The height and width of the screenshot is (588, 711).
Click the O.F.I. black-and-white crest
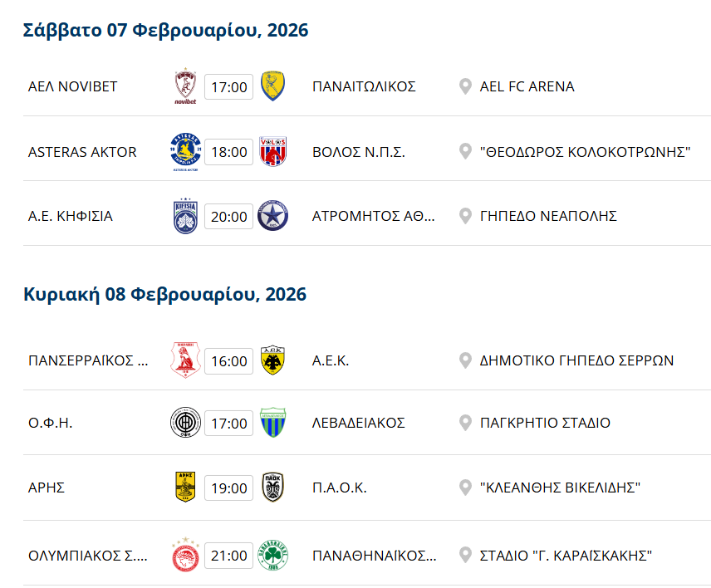(185, 423)
